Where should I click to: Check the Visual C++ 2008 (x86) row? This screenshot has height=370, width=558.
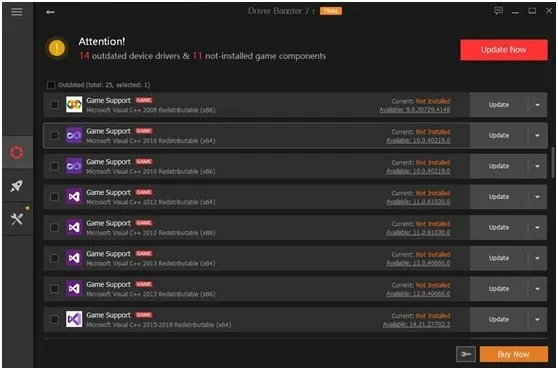coord(54,105)
